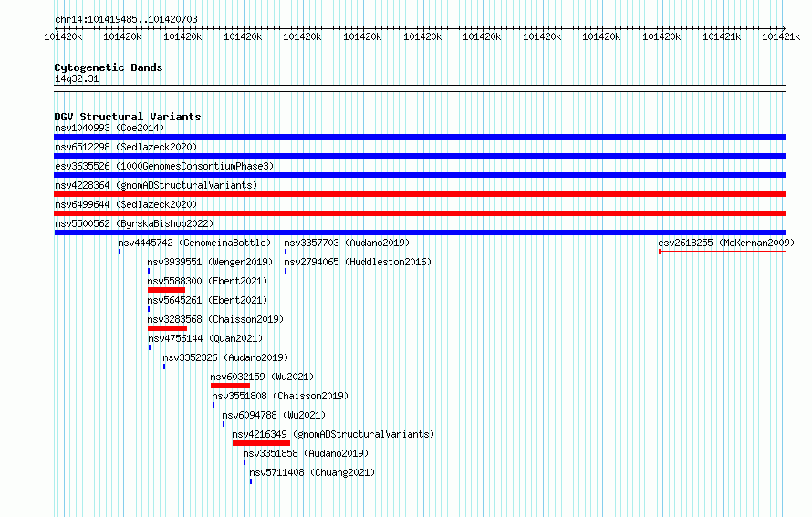Click nsv4756144 (Quan2021) label
This screenshot has width=812, height=517.
tap(205, 338)
